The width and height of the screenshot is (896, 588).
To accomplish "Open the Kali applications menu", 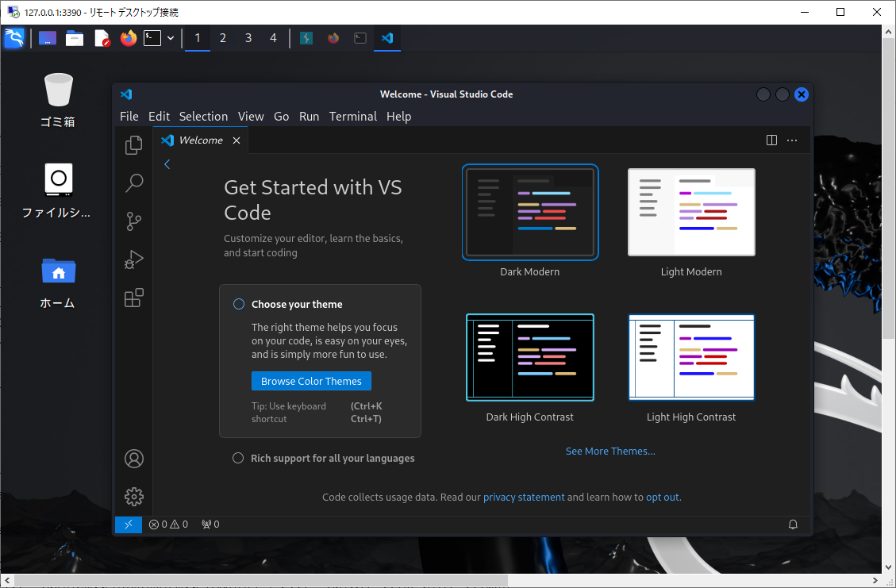I will (x=14, y=38).
